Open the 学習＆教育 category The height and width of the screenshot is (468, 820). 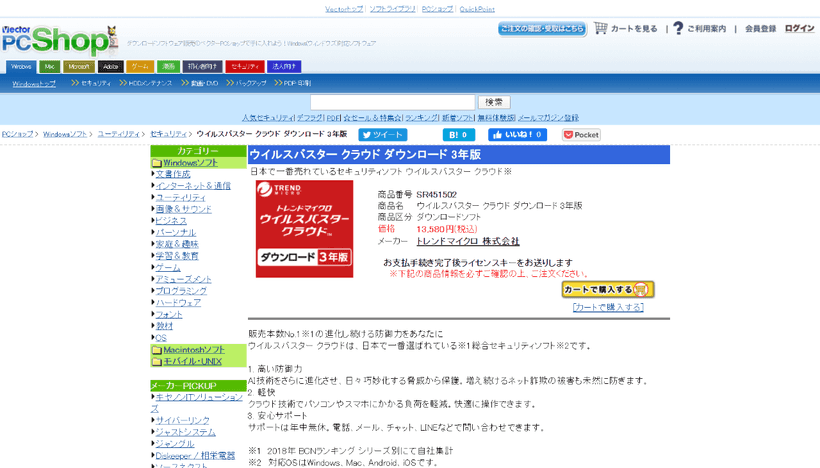pos(177,256)
